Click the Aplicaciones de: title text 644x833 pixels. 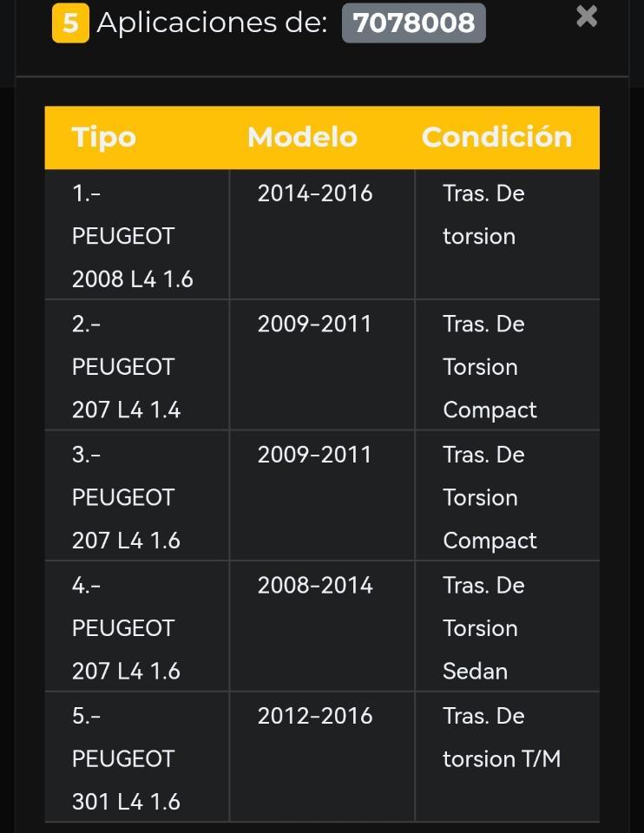click(212, 23)
